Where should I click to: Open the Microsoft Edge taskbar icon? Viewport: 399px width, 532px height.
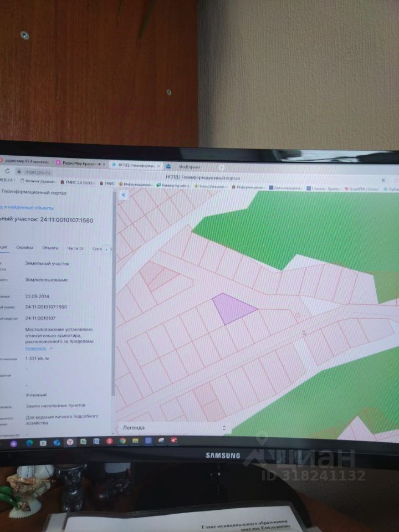point(29,443)
